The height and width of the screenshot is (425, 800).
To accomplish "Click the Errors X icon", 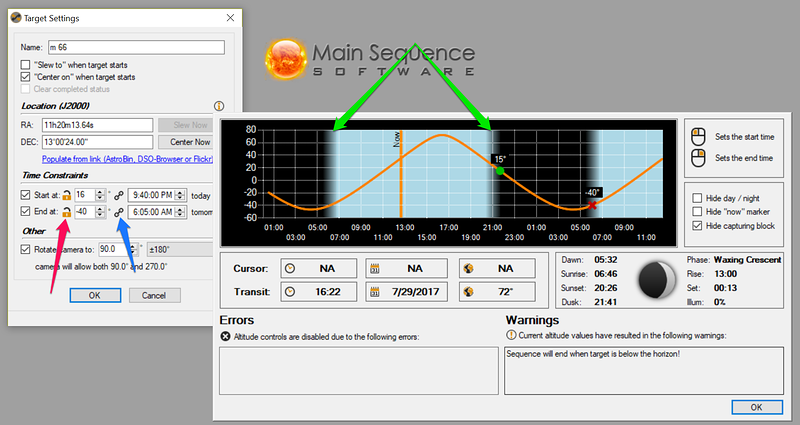I will pyautogui.click(x=225, y=336).
